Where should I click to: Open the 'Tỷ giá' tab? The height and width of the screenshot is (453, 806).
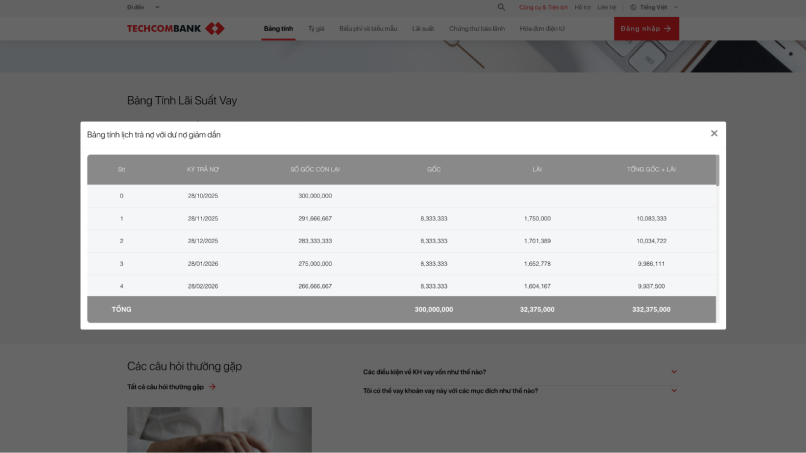pyautogui.click(x=317, y=29)
